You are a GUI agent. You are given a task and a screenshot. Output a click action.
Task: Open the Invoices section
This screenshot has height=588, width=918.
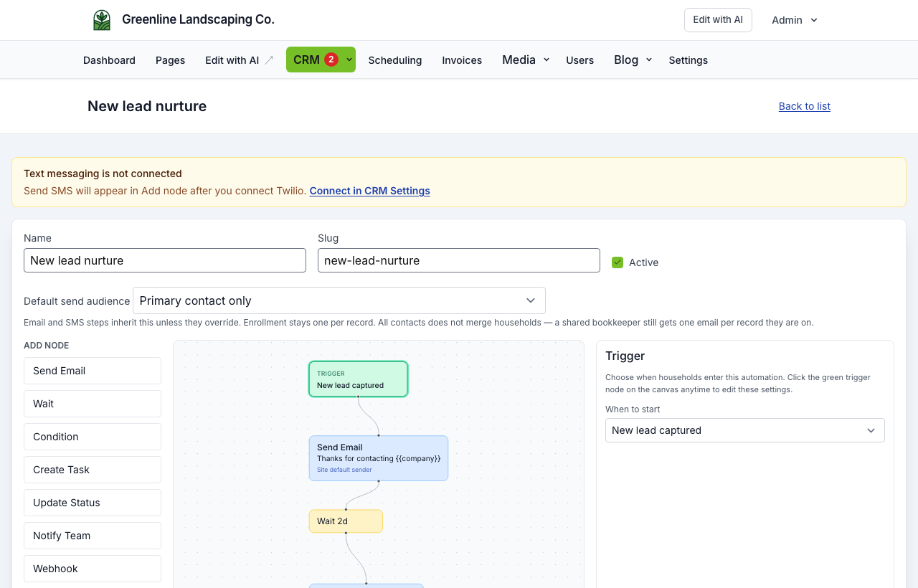[x=462, y=60]
